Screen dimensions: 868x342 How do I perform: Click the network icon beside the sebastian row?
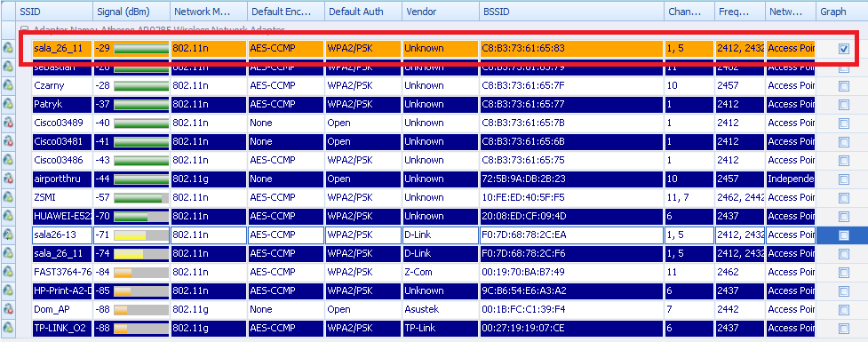point(8,67)
